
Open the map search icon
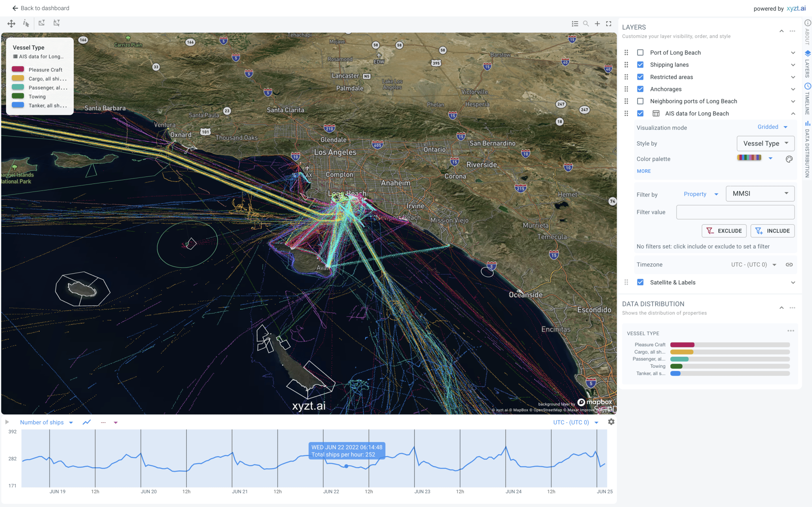coord(586,24)
